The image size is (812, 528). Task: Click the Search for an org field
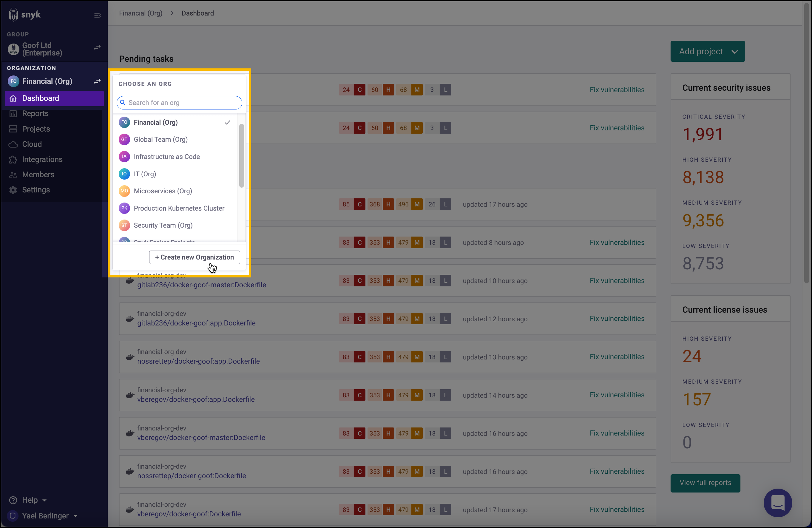click(180, 103)
